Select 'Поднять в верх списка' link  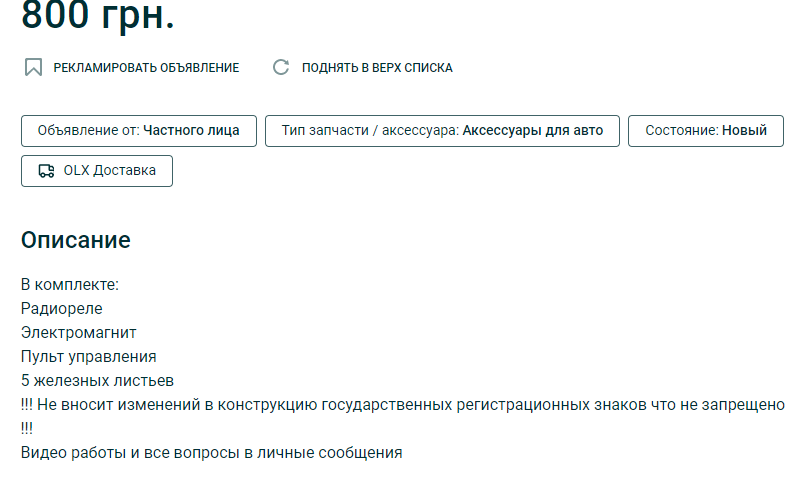(377, 68)
